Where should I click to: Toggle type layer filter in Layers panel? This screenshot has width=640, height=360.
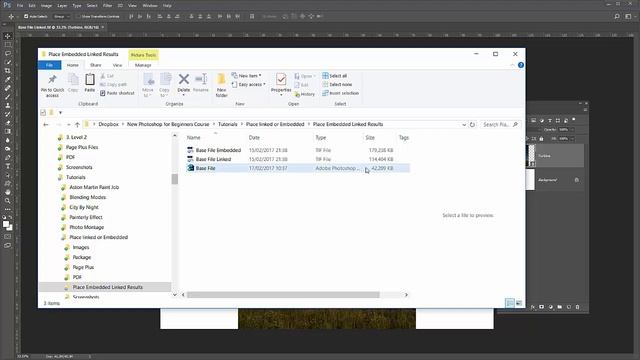click(x=550, y=120)
